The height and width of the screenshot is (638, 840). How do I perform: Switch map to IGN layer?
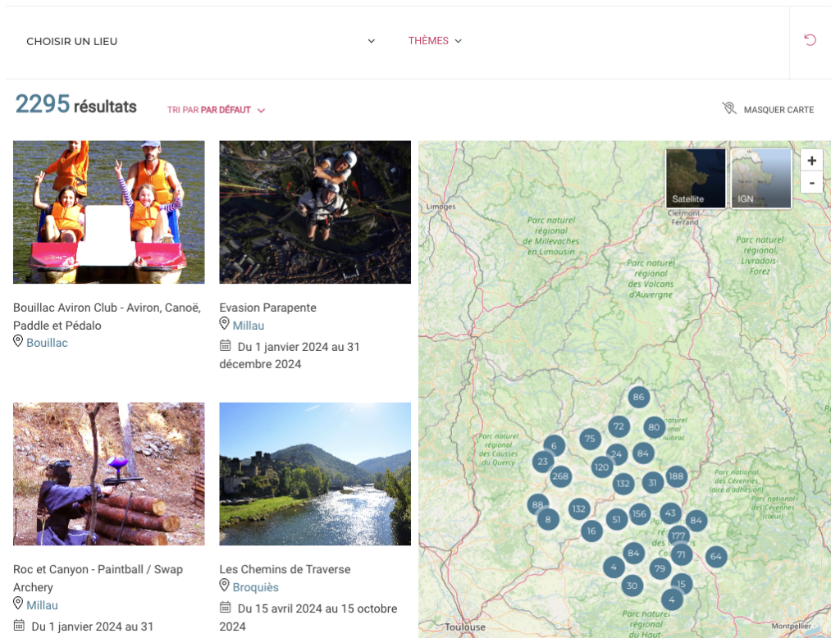tap(760, 178)
